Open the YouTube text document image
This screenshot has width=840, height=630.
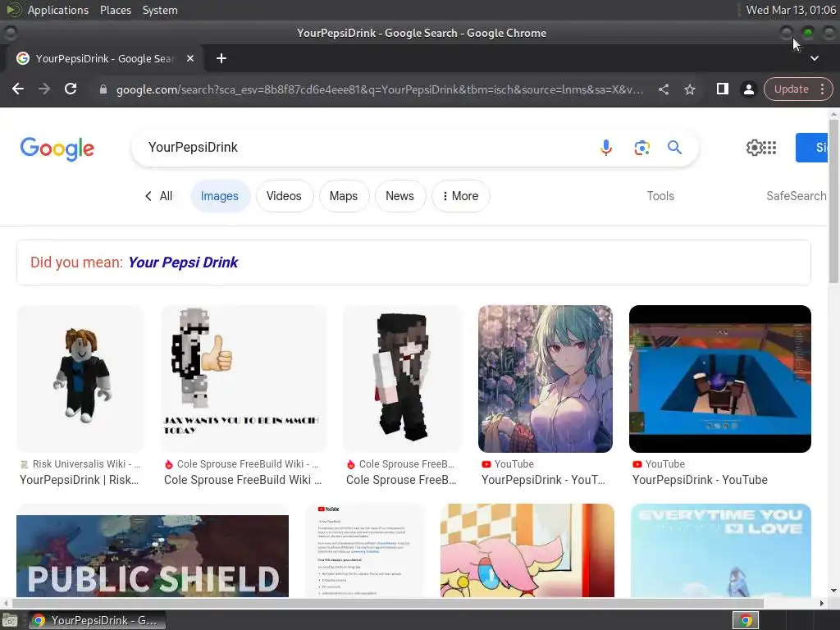pos(365,550)
